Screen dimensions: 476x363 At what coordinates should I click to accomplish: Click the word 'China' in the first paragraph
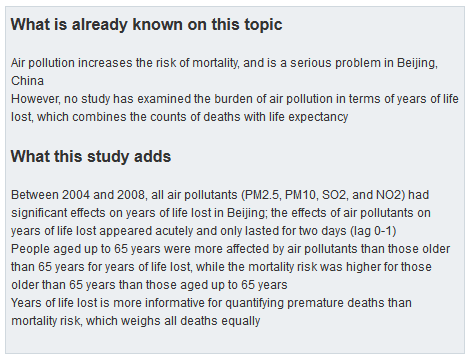(27, 81)
